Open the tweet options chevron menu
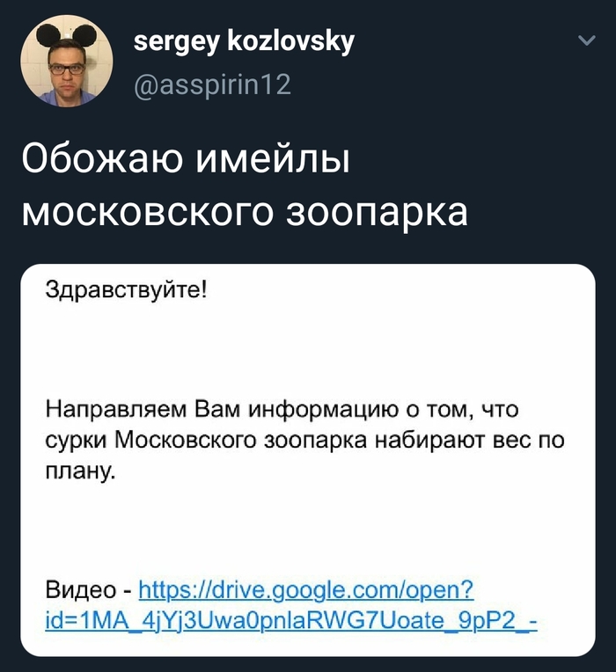The width and height of the screenshot is (616, 672). pos(586,41)
